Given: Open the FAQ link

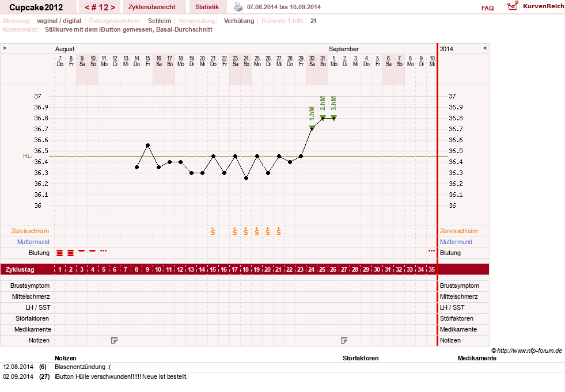Looking at the screenshot, I should 487,8.
